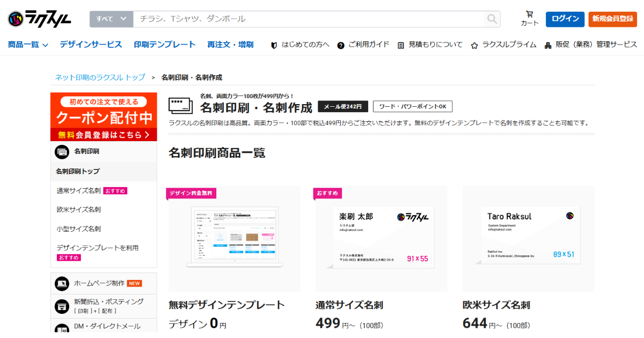Image resolution: width=644 pixels, height=338 pixels.
Task: Click the 新規会員登録 button
Action: (612, 19)
